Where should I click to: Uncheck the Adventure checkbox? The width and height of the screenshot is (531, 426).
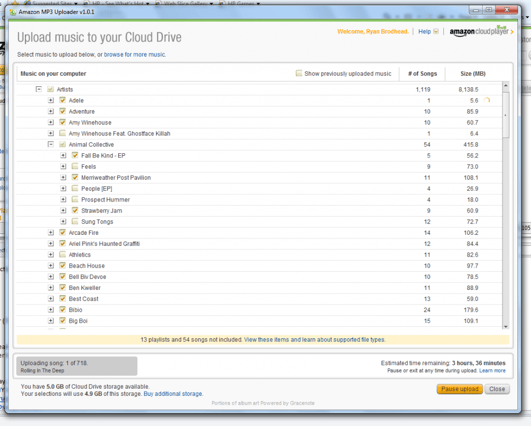pos(62,111)
